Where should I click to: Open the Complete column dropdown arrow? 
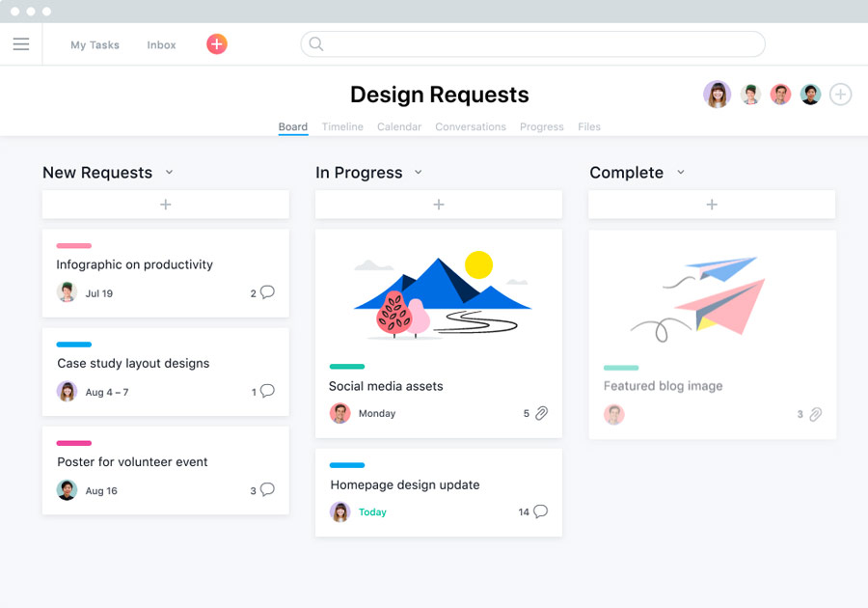point(680,173)
